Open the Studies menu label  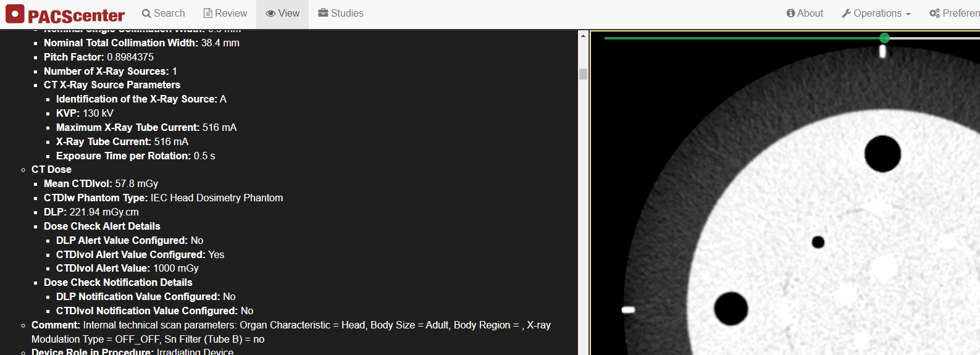[x=347, y=14]
